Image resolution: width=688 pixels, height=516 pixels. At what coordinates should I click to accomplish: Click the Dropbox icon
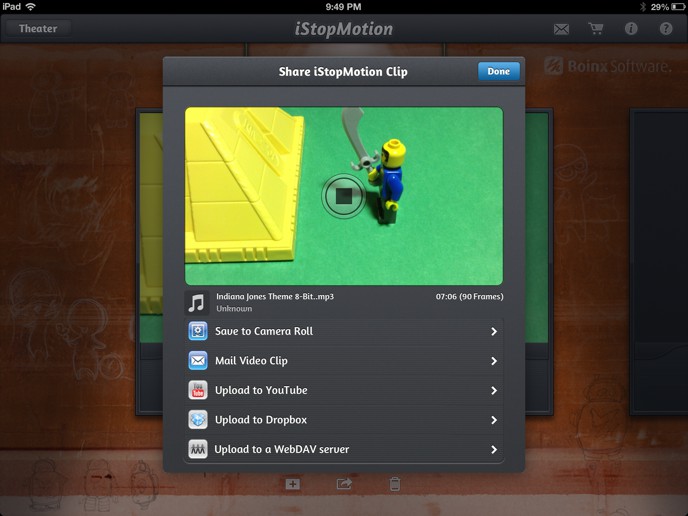[x=198, y=419]
